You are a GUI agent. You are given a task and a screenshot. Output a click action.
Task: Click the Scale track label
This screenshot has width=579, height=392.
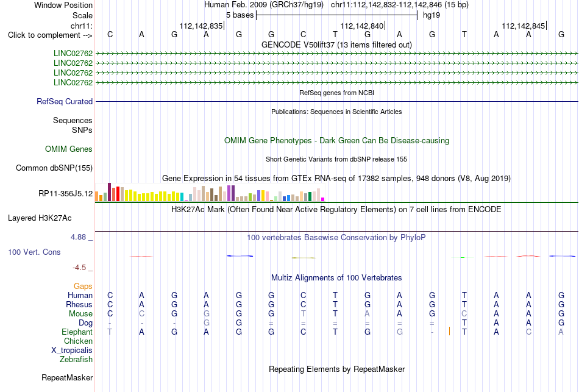point(82,15)
